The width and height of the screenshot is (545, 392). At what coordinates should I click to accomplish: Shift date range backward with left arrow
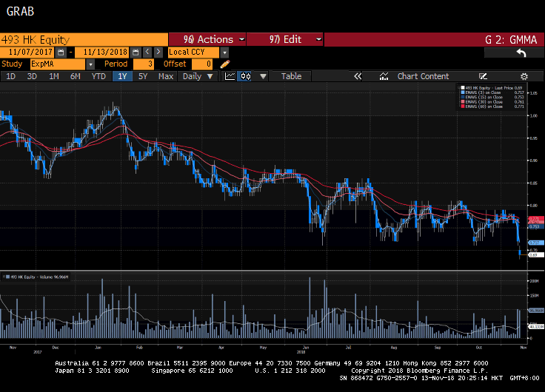(x=147, y=52)
